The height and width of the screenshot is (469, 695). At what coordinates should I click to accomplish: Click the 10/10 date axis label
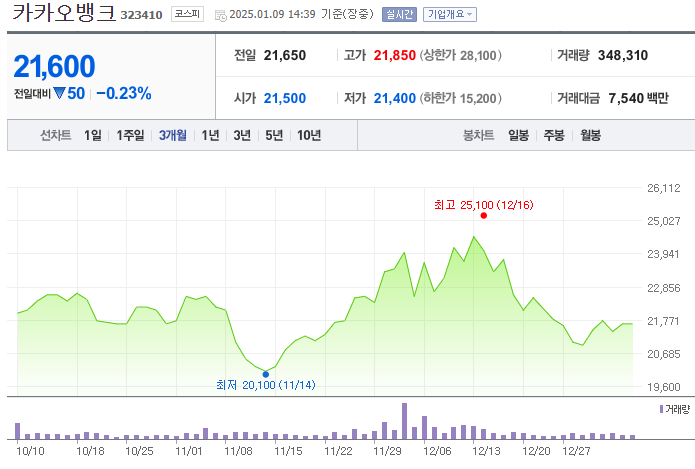click(30, 451)
